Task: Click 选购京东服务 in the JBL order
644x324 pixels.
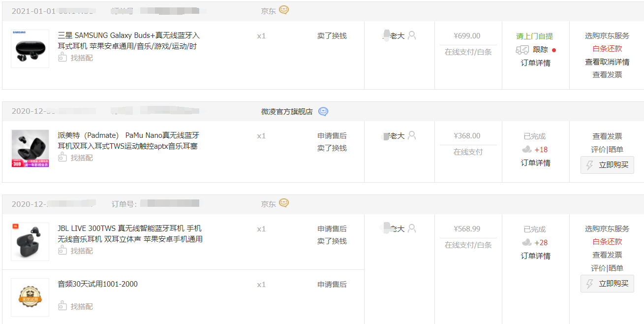Action: tap(607, 229)
